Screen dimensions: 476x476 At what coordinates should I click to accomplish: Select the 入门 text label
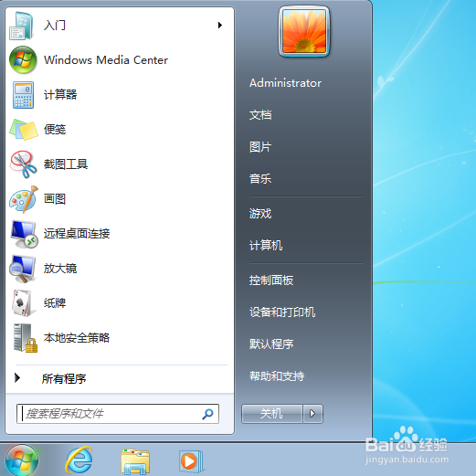(x=55, y=26)
